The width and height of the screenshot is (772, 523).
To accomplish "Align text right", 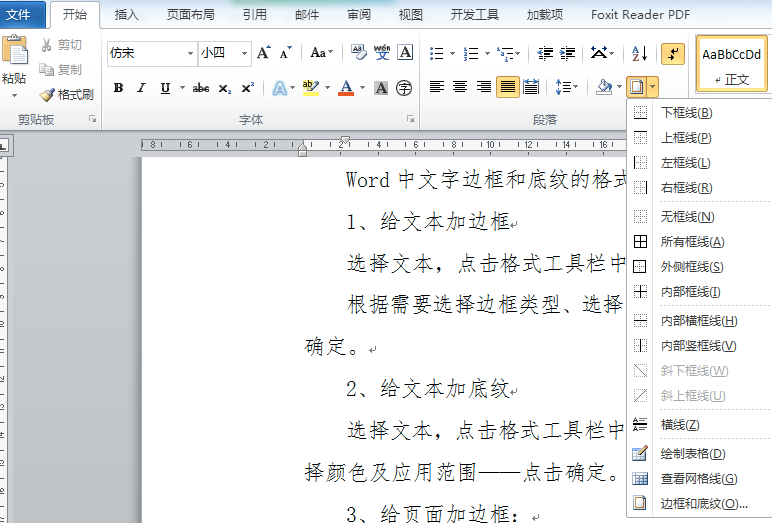I will [483, 88].
